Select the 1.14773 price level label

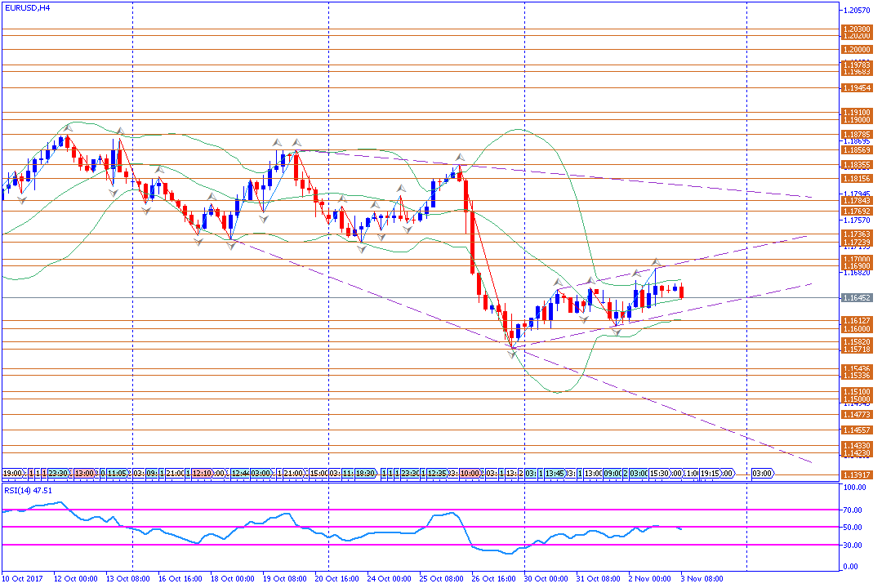pyautogui.click(x=857, y=414)
